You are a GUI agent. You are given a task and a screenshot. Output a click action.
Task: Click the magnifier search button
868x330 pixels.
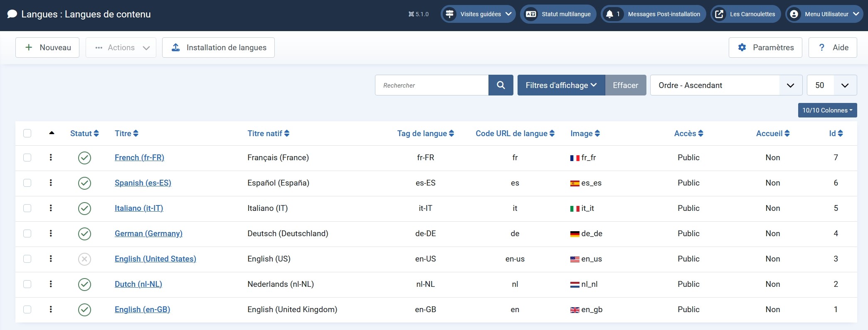501,85
